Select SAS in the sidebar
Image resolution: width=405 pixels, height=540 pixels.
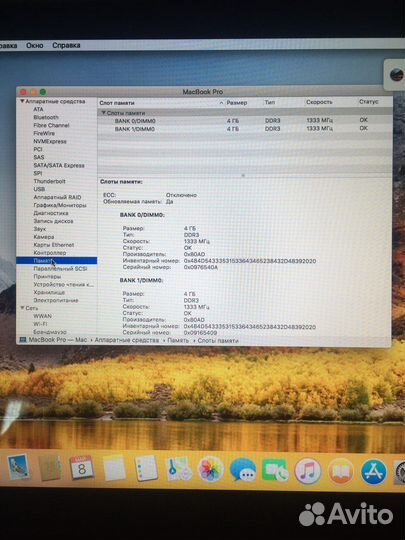[39, 157]
